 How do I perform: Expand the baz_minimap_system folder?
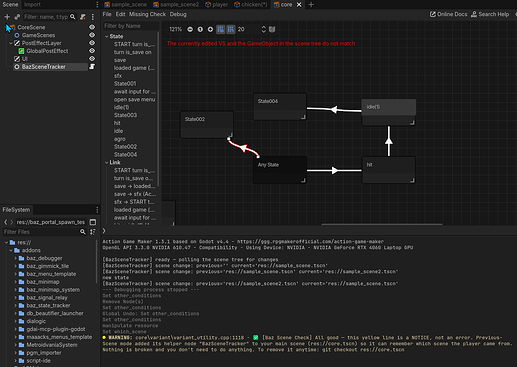pyautogui.click(x=15, y=290)
